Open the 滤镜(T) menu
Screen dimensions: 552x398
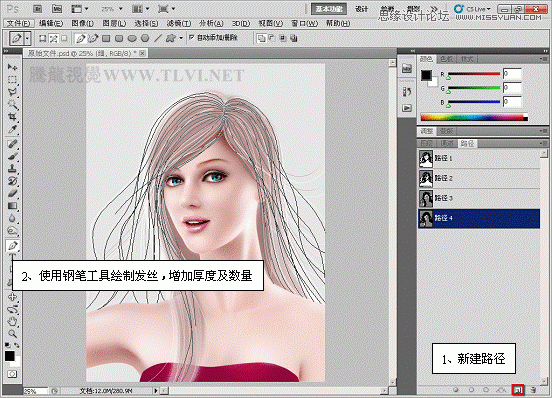(178, 23)
